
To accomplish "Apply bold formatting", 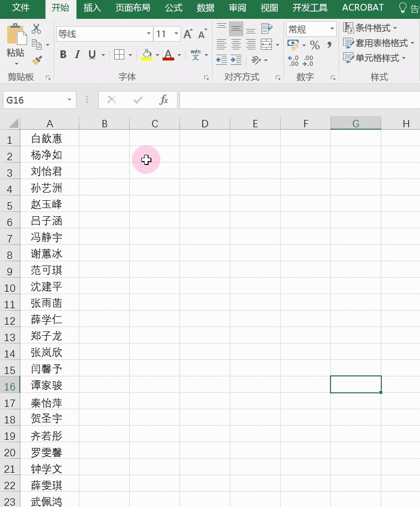I will (x=62, y=55).
